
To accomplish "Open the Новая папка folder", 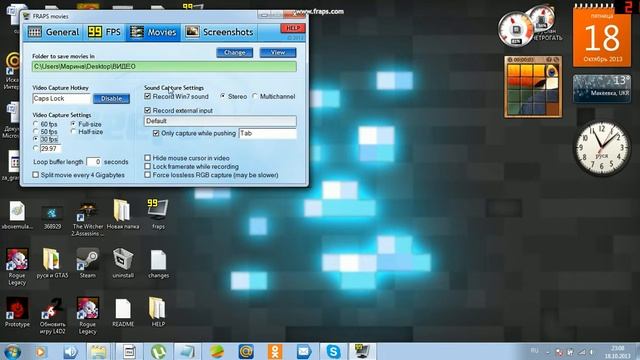I will click(x=122, y=214).
